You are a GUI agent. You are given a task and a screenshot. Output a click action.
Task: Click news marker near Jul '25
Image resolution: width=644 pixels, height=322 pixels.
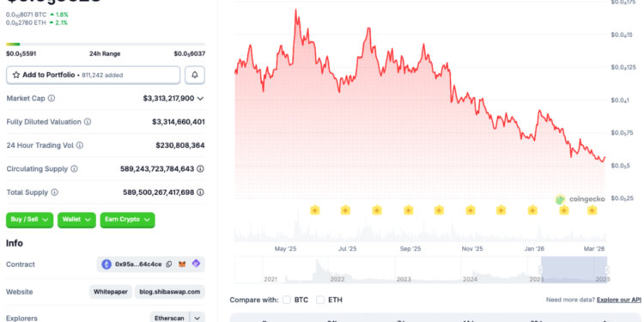(x=345, y=210)
